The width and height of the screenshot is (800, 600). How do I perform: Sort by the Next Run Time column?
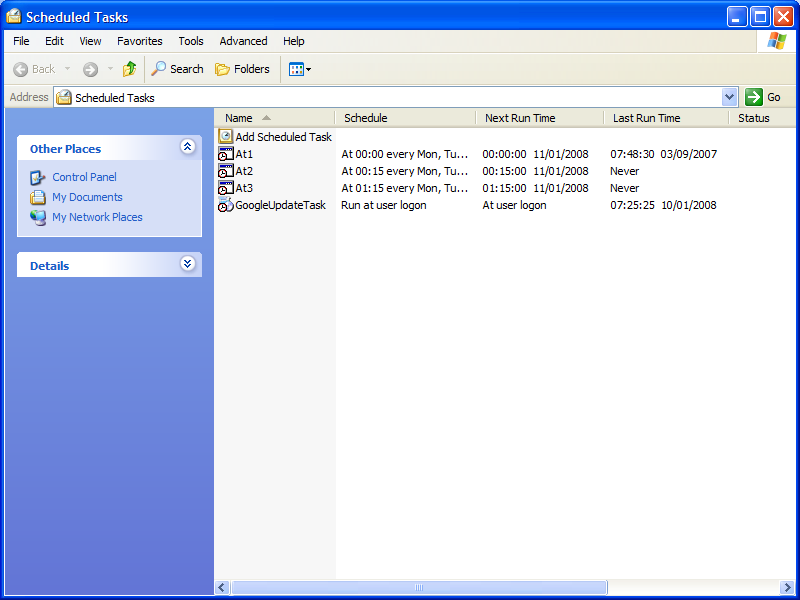[520, 118]
